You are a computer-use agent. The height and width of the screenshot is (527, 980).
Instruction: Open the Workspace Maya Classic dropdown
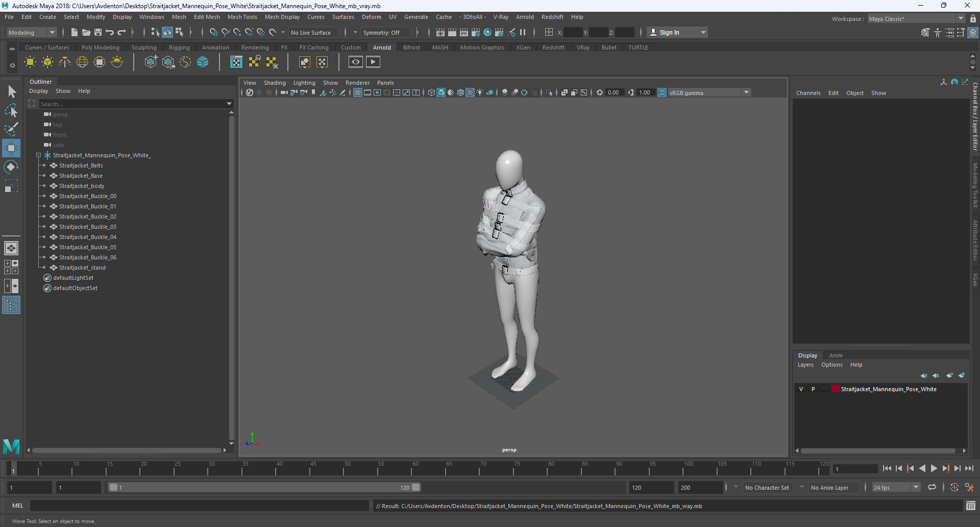[x=917, y=19]
